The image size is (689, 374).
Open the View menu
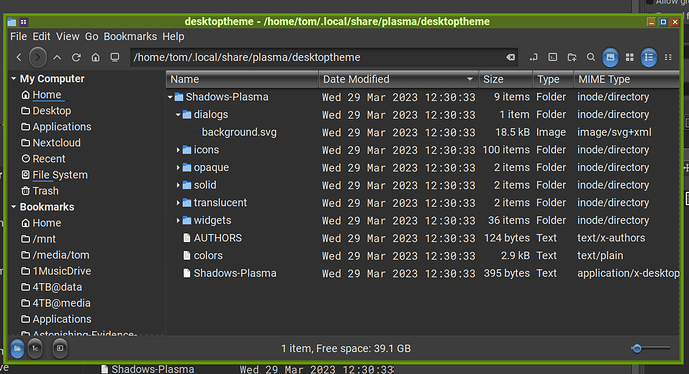(x=68, y=36)
